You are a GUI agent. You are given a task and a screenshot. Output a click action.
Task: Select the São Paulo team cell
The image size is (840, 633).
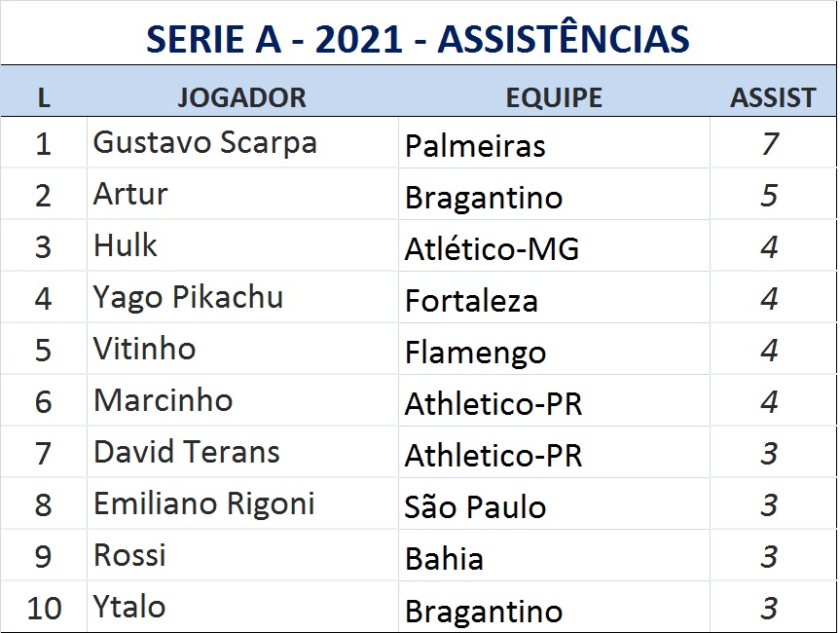[475, 507]
